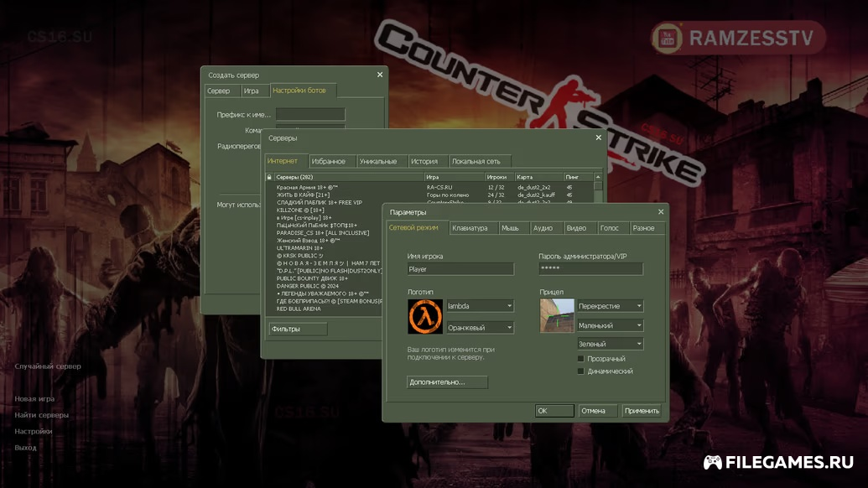Enable the Динамический crosshair checkbox
Screen dimensions: 868x488
coord(580,371)
